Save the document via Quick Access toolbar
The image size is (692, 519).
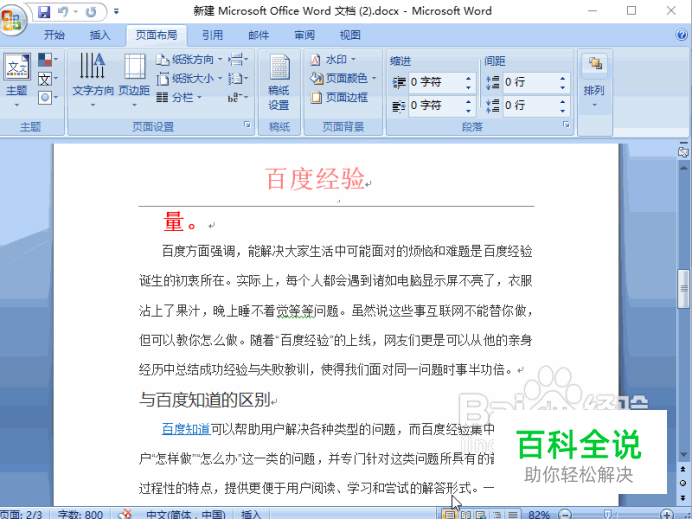click(x=44, y=12)
